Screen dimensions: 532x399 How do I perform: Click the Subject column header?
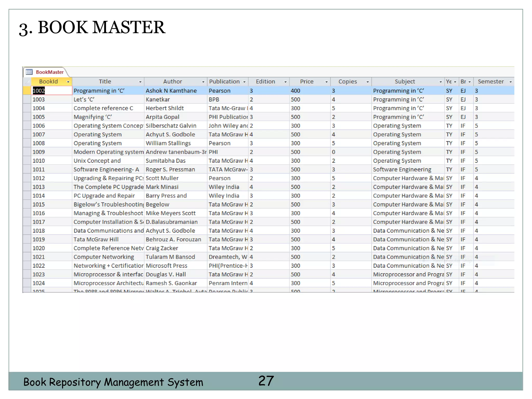(408, 82)
